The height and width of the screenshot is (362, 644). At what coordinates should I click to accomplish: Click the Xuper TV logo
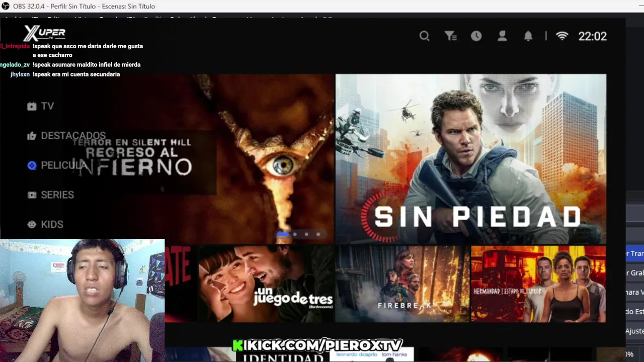[x=44, y=33]
